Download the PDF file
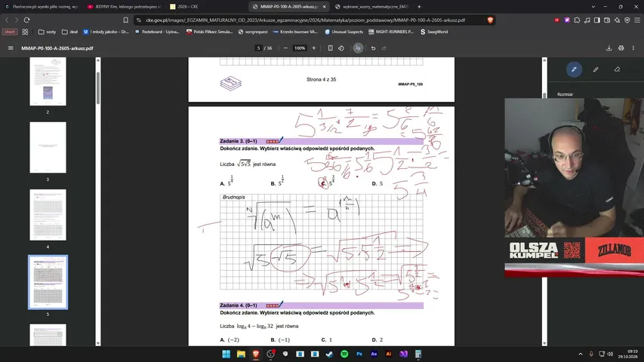Image resolution: width=644 pixels, height=362 pixels. (609, 48)
